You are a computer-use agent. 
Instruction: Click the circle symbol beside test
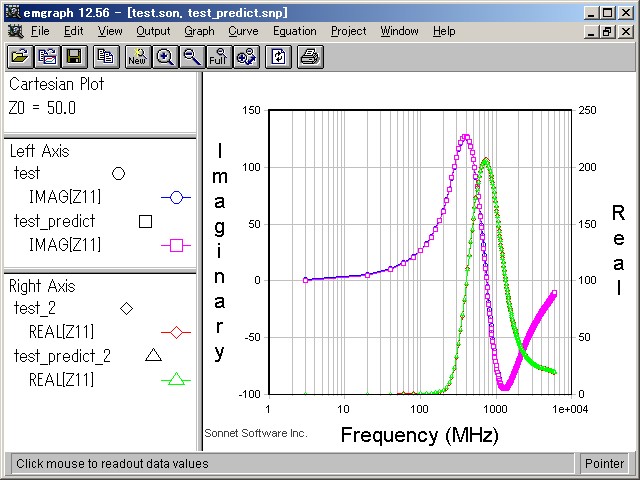point(118,173)
